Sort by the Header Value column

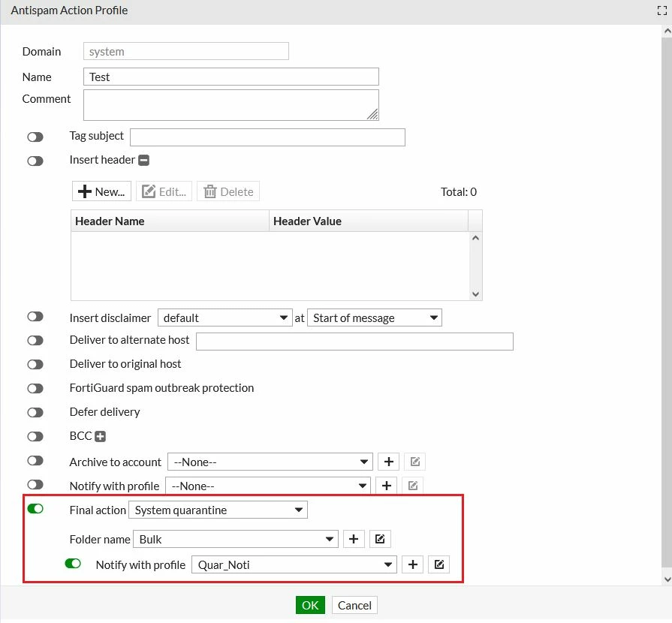point(369,221)
